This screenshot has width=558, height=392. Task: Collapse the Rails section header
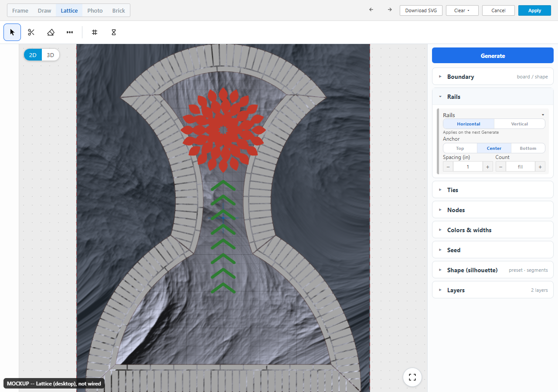(493, 97)
